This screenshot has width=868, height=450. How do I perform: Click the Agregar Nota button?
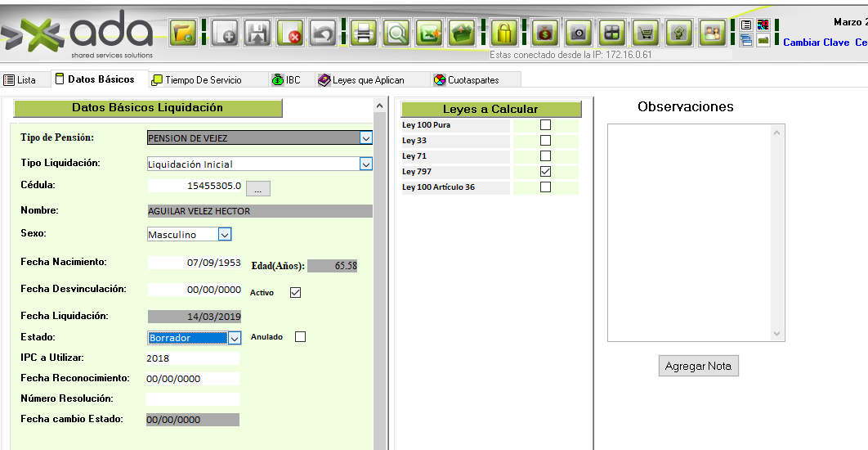[698, 367]
